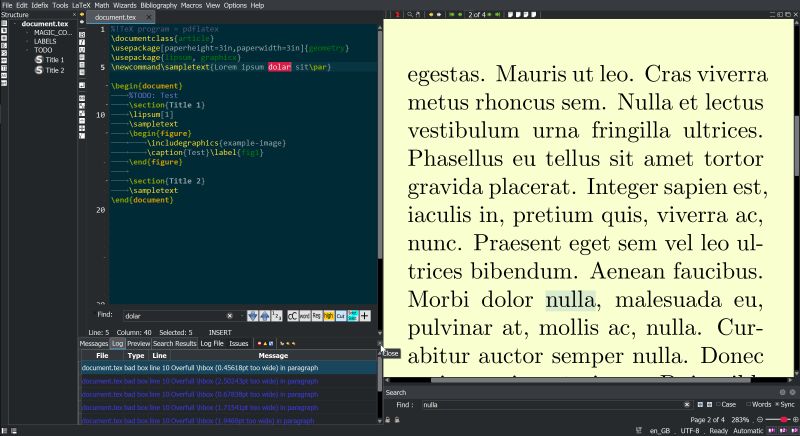800x436 pixels.
Task: Switch to the Messages tab
Action: pyautogui.click(x=94, y=344)
